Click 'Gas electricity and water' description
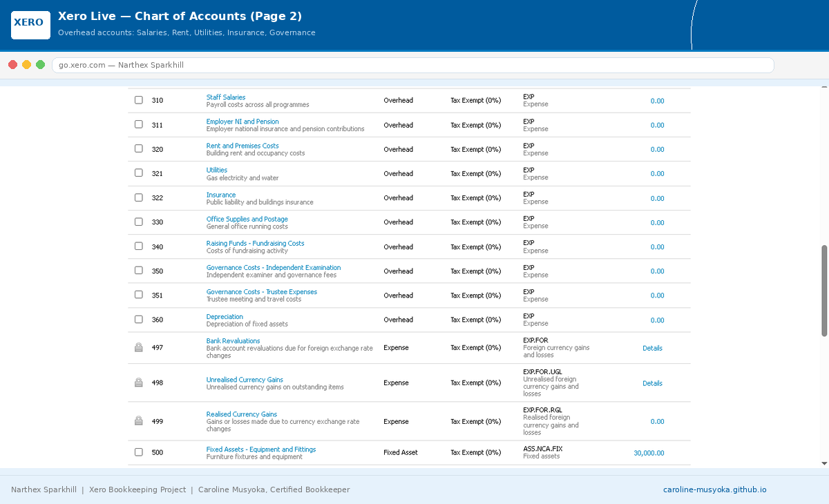The width and height of the screenshot is (829, 504). pyautogui.click(x=242, y=177)
